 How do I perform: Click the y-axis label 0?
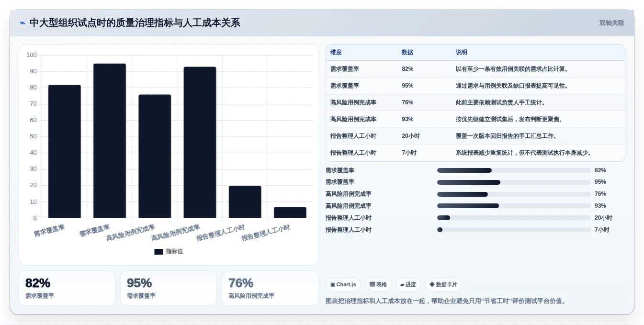(35, 218)
